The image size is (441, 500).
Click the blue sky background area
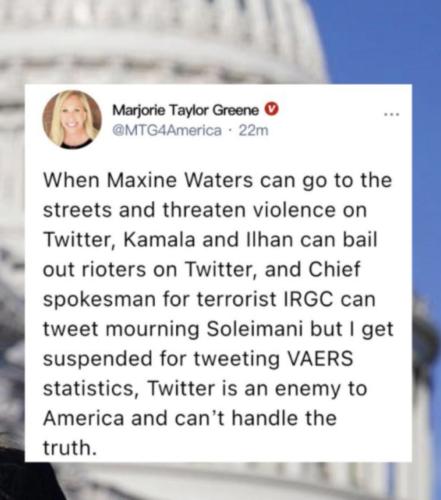pos(383,40)
